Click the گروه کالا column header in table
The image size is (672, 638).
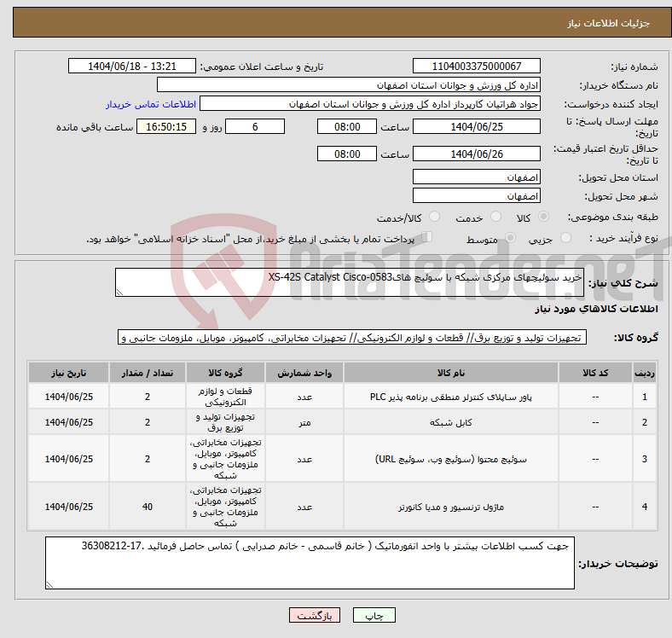pyautogui.click(x=225, y=373)
